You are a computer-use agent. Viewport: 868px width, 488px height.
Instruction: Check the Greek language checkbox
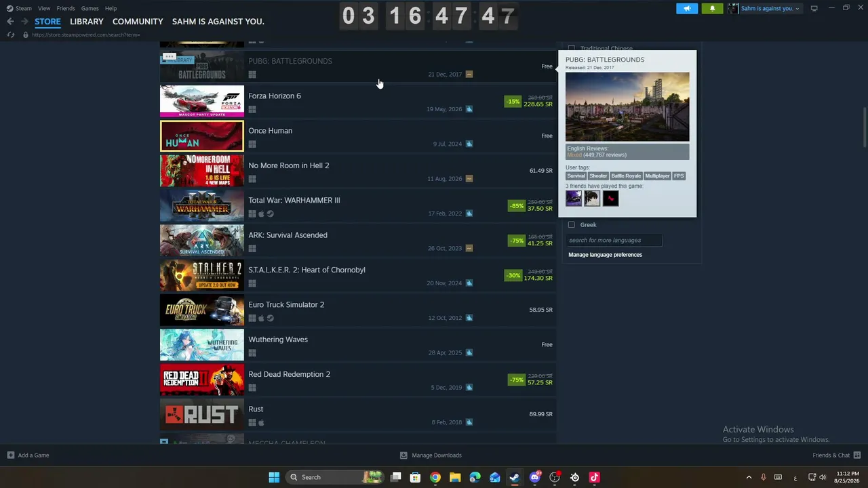point(572,225)
